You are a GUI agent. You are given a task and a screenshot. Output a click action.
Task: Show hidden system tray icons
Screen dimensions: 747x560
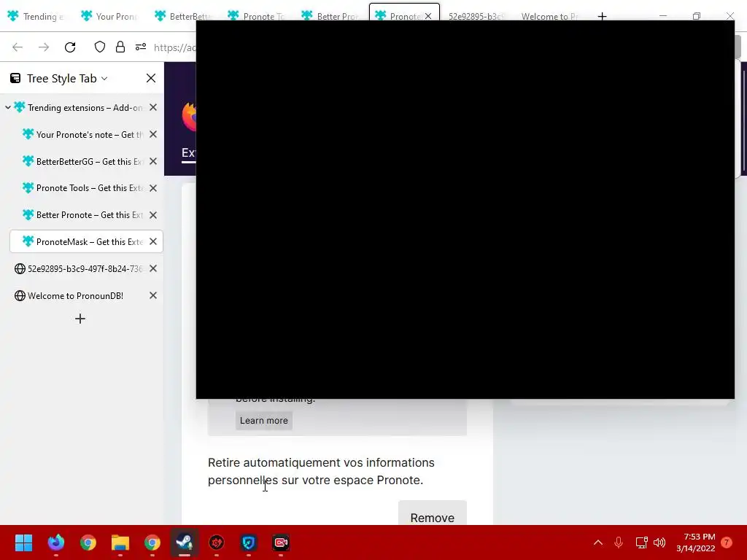(x=598, y=542)
